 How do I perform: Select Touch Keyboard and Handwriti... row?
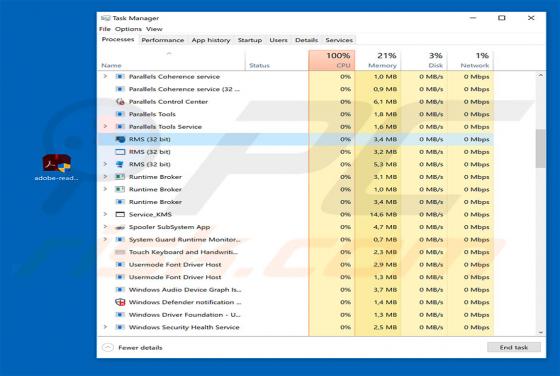tap(296, 252)
